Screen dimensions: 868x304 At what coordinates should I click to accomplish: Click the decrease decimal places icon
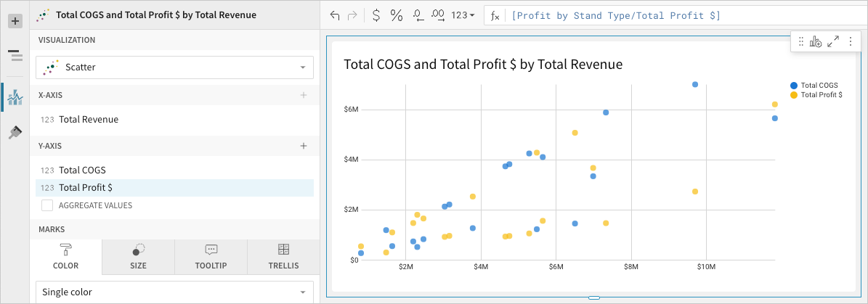[x=418, y=15]
